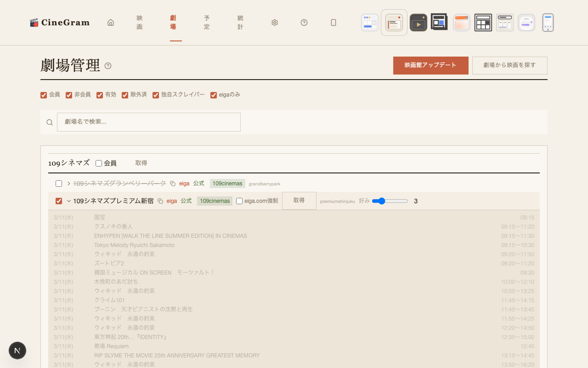Open settings via the gear icon
The image size is (588, 368).
275,23
